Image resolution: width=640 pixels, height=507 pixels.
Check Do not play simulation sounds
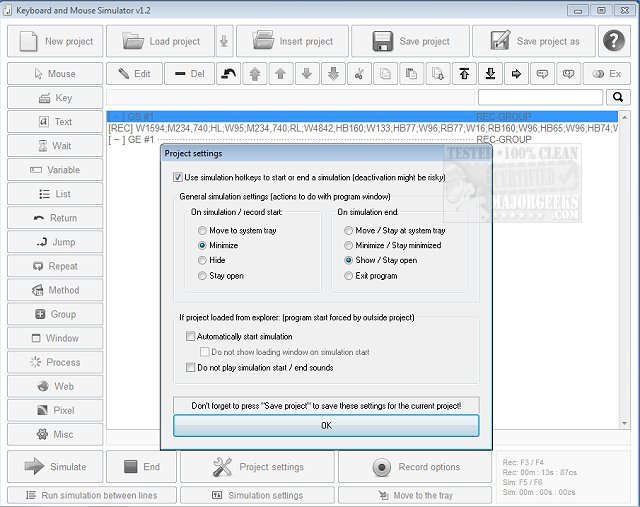[191, 368]
